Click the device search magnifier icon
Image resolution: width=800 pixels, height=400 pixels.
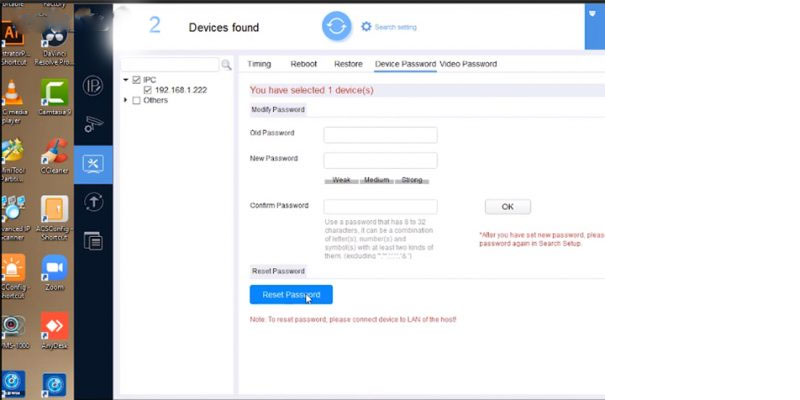(226, 65)
